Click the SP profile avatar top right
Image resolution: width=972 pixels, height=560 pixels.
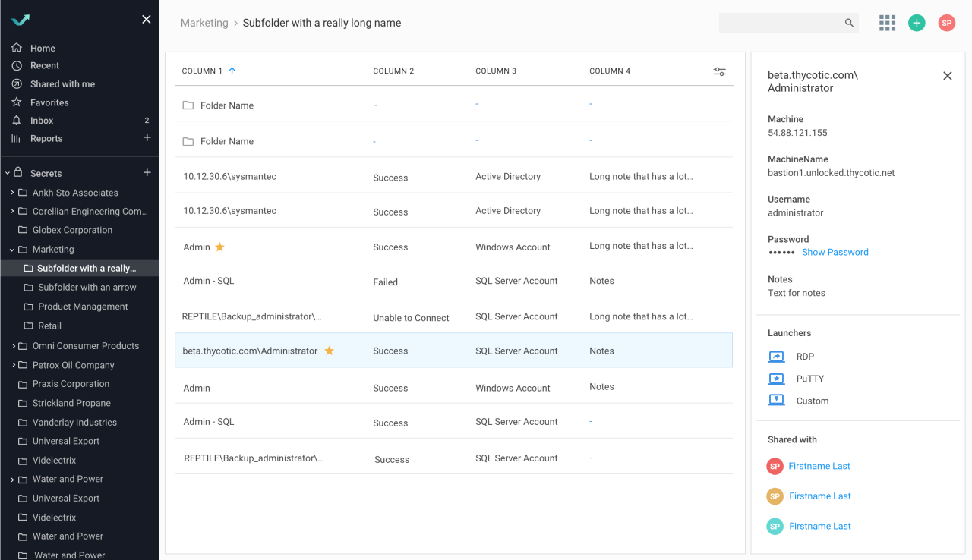pyautogui.click(x=946, y=23)
